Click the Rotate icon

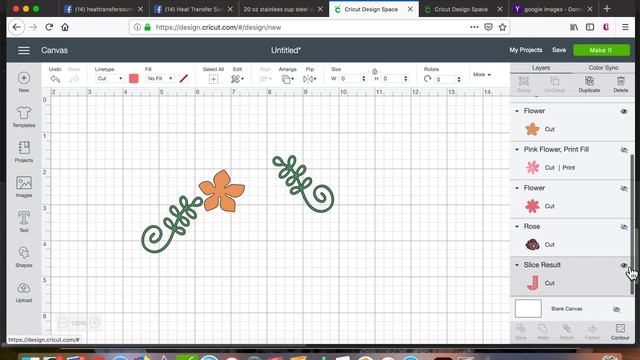[x=427, y=79]
